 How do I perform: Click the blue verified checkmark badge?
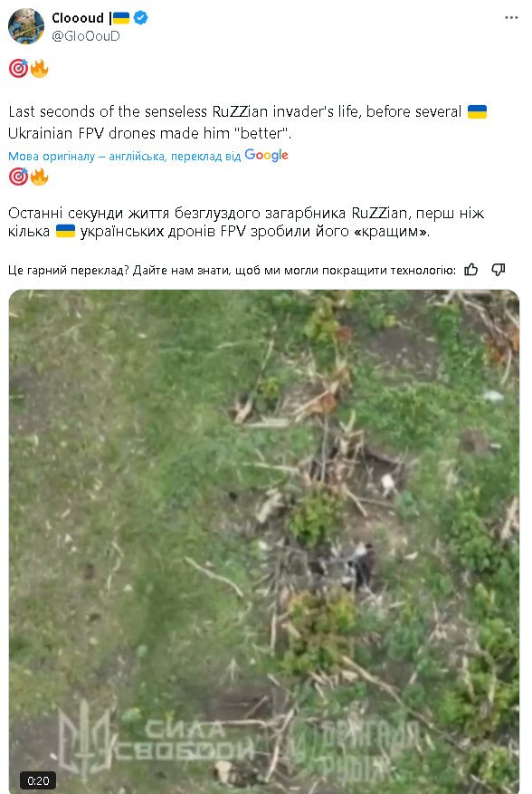[x=140, y=18]
